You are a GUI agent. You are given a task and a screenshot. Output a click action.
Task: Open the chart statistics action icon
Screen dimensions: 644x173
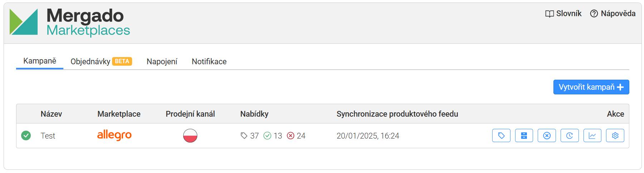[592, 136]
